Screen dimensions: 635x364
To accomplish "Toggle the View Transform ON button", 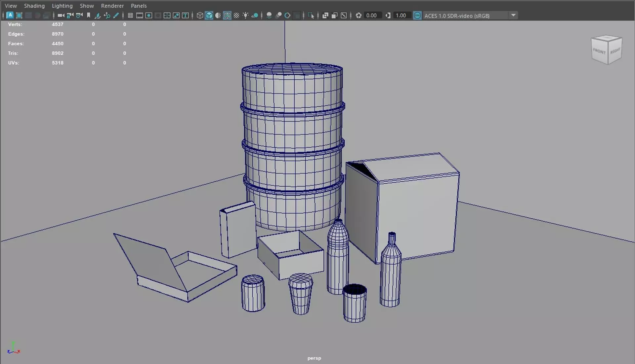I will 417,15.
